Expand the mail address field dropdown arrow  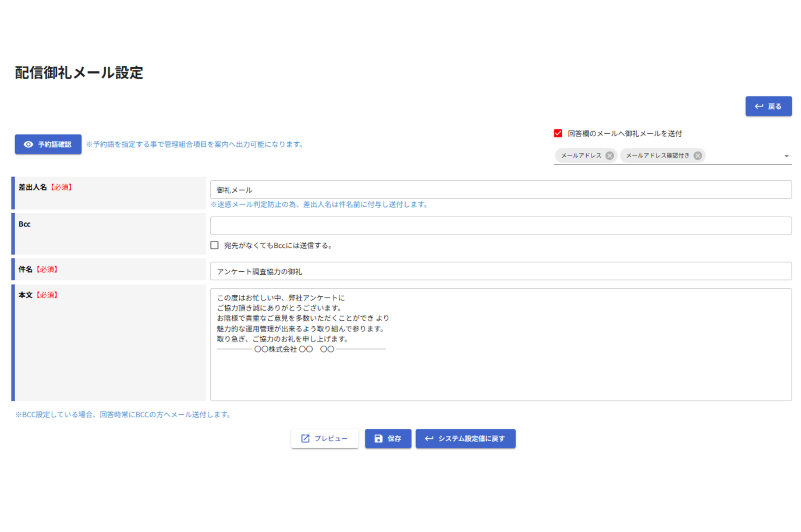tap(787, 156)
